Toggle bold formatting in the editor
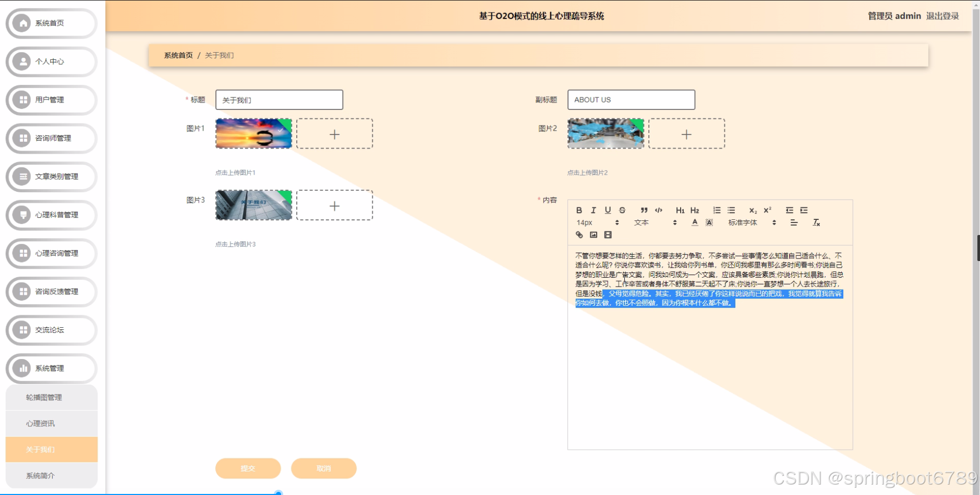Viewport: 980px width, 495px height. pos(579,210)
